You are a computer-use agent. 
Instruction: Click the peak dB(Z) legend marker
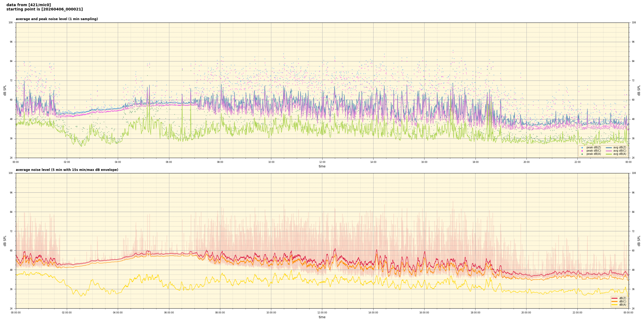582,148
